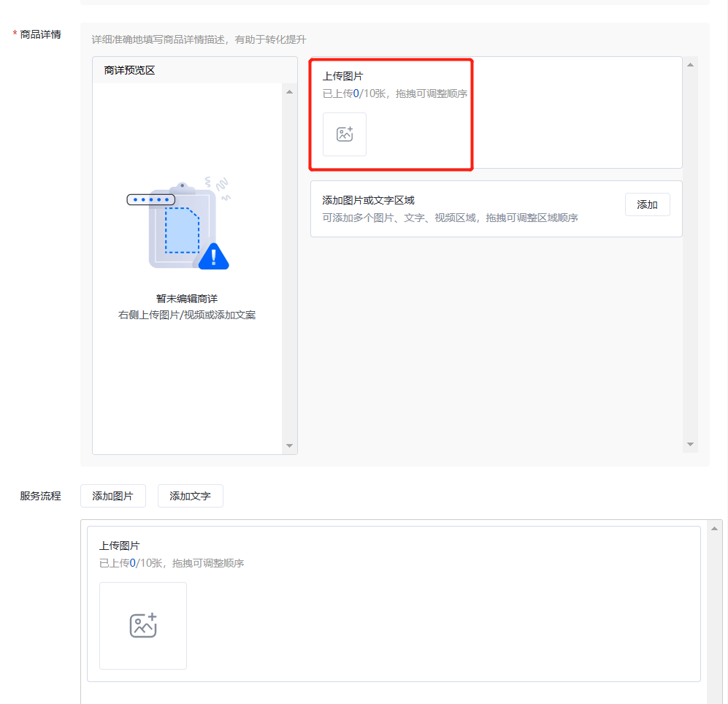
Task: Click the 添加文字 button
Action: (x=191, y=496)
